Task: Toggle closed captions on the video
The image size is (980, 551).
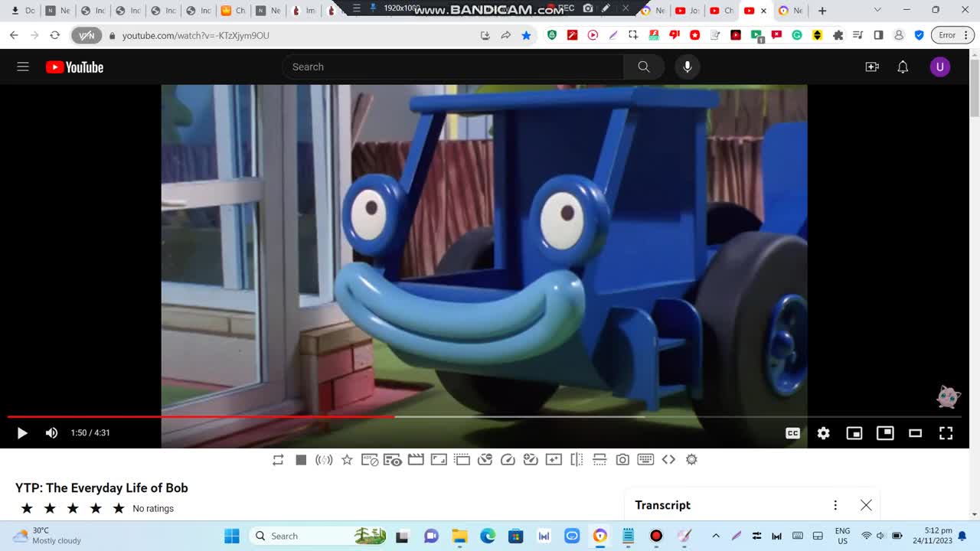Action: [x=792, y=433]
